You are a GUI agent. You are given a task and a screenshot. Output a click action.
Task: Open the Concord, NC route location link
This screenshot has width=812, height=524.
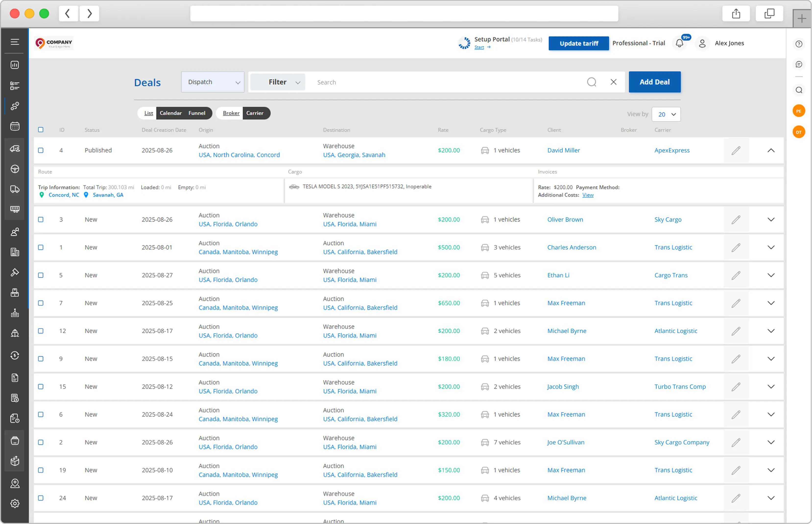coord(64,195)
